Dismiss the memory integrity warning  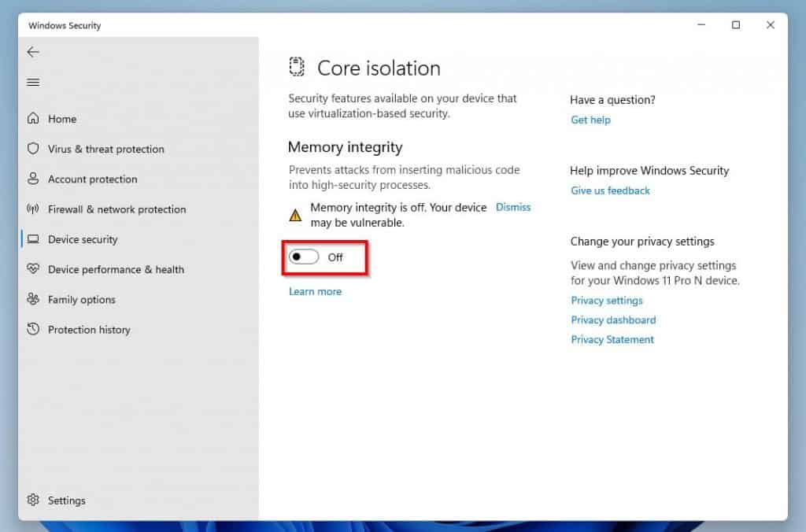pyautogui.click(x=513, y=207)
